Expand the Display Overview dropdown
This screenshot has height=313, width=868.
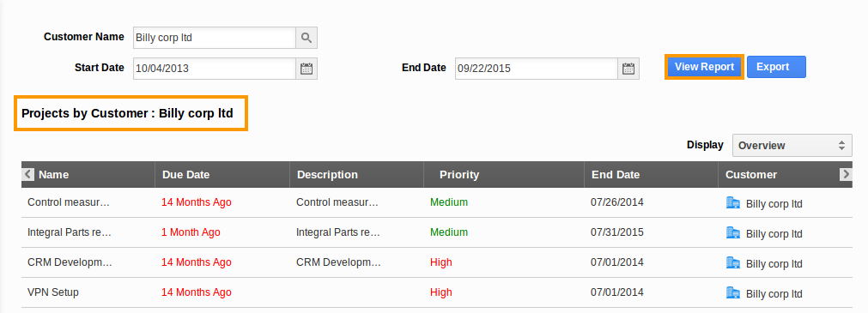pos(792,146)
